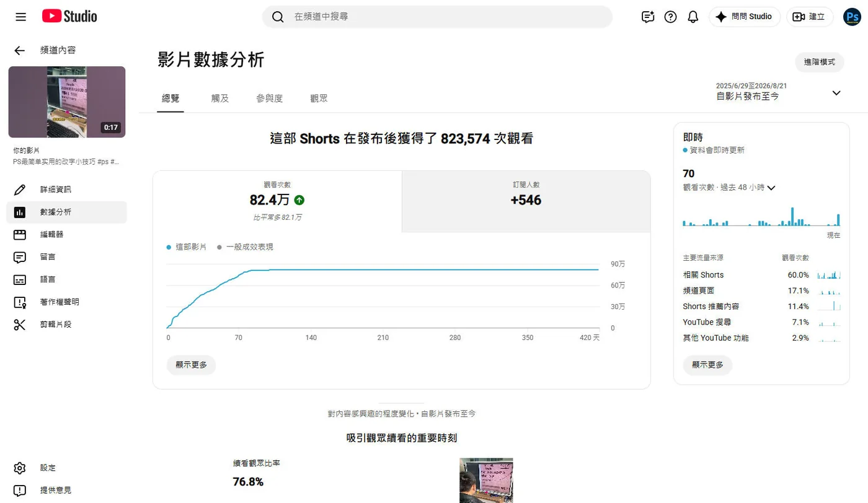
Task: Click 顯示更多 in the 即時 panel
Action: click(x=707, y=365)
